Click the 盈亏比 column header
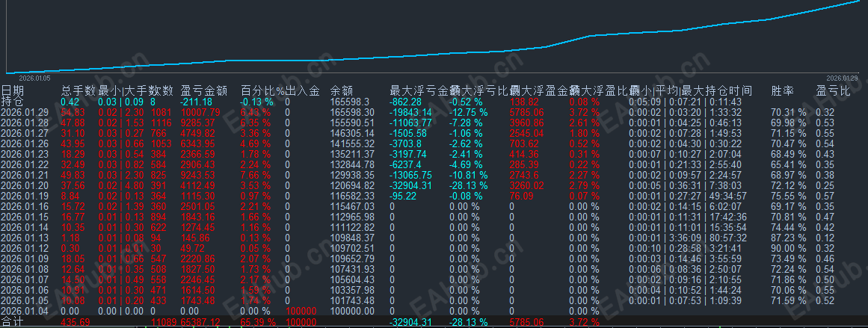Image resolution: width=868 pixels, height=328 pixels. 834,90
